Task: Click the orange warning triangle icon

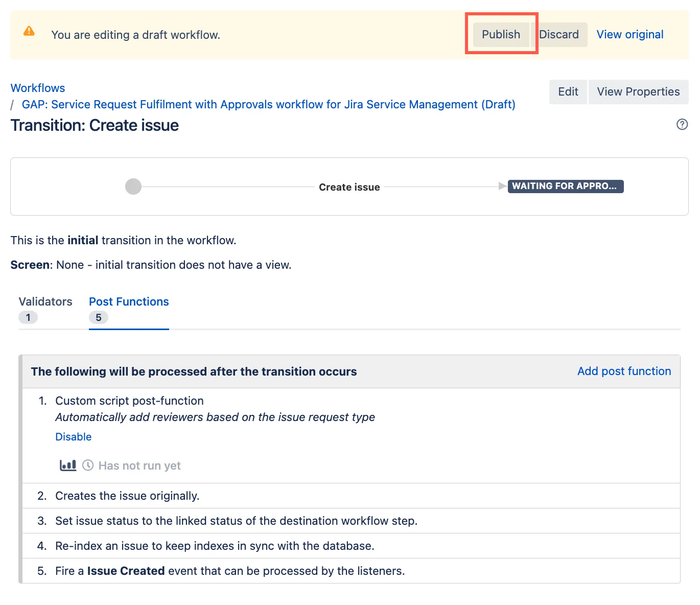Action: coord(29,31)
